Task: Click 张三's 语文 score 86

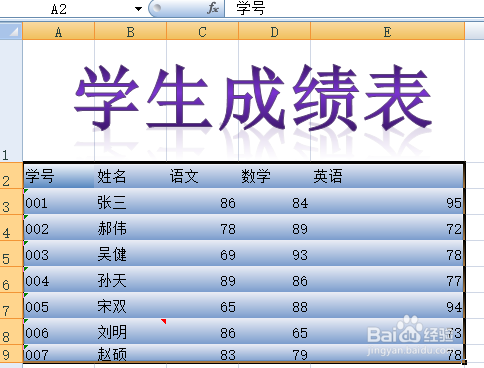Action: pos(203,202)
